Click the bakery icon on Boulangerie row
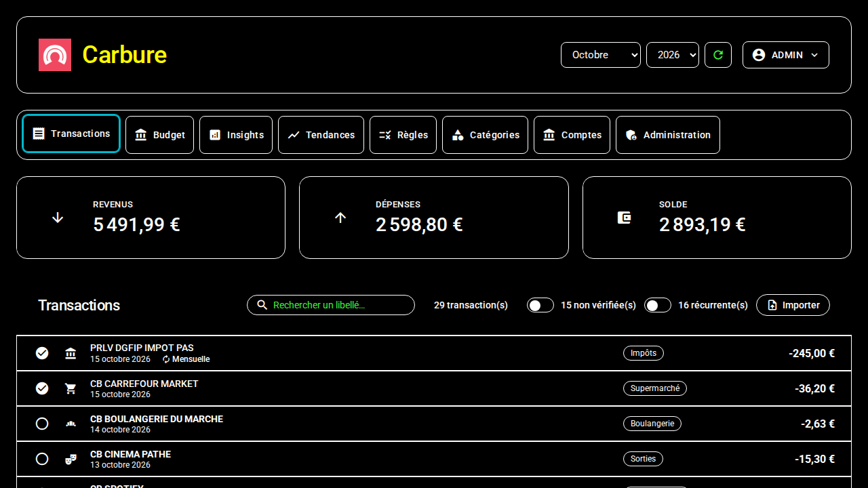The height and width of the screenshot is (488, 868). (71, 424)
